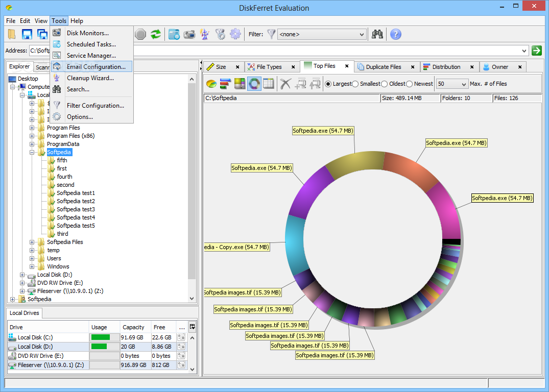
Task: Open the File menu
Action: pyautogui.click(x=11, y=20)
